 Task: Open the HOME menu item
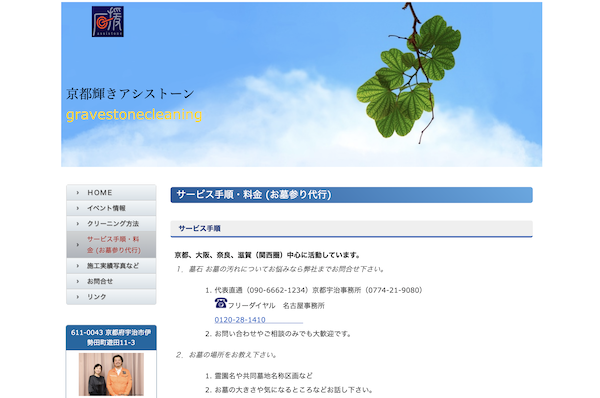point(111,192)
